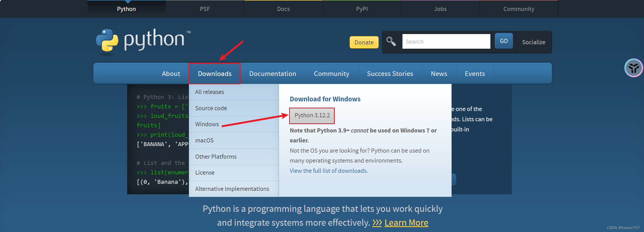This screenshot has width=644, height=232.
Task: Open the PyPI top tab
Action: coord(362,9)
